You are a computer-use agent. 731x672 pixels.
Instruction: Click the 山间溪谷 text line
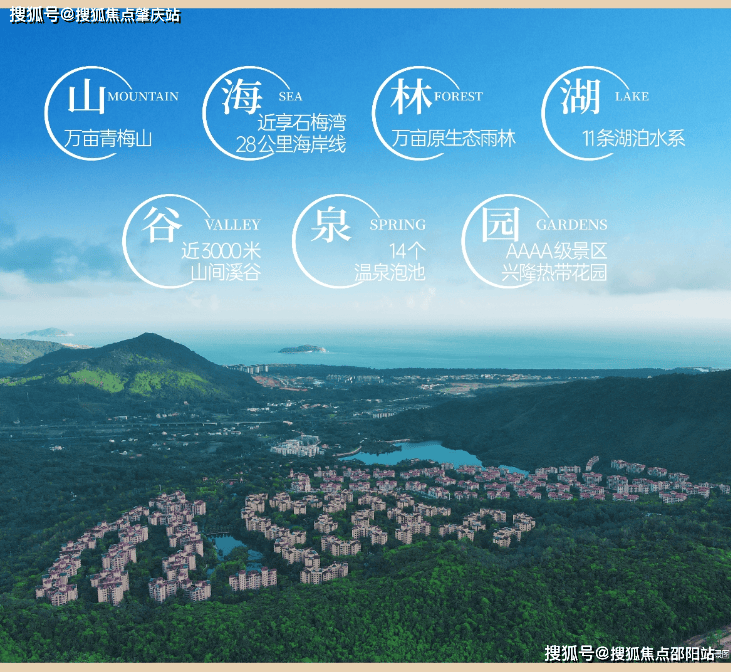224,272
